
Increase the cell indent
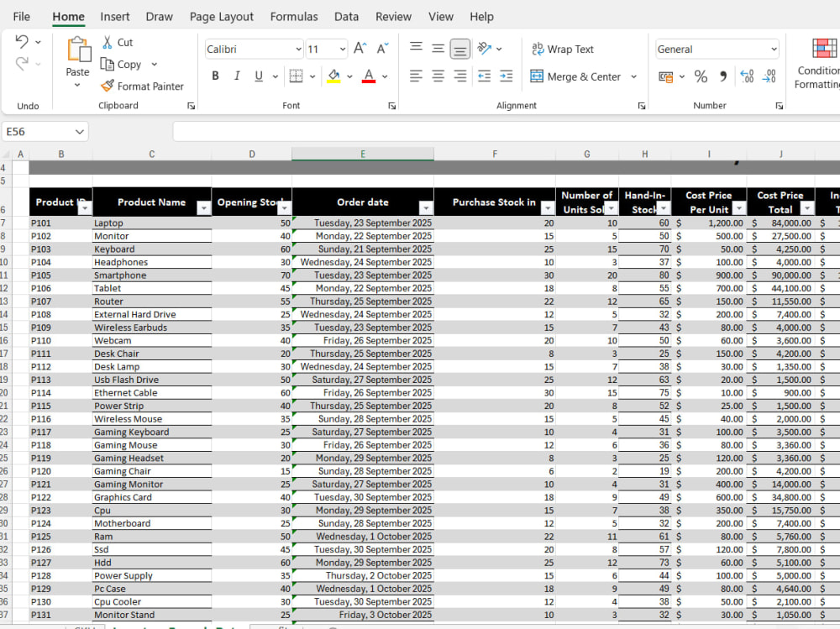(x=507, y=76)
